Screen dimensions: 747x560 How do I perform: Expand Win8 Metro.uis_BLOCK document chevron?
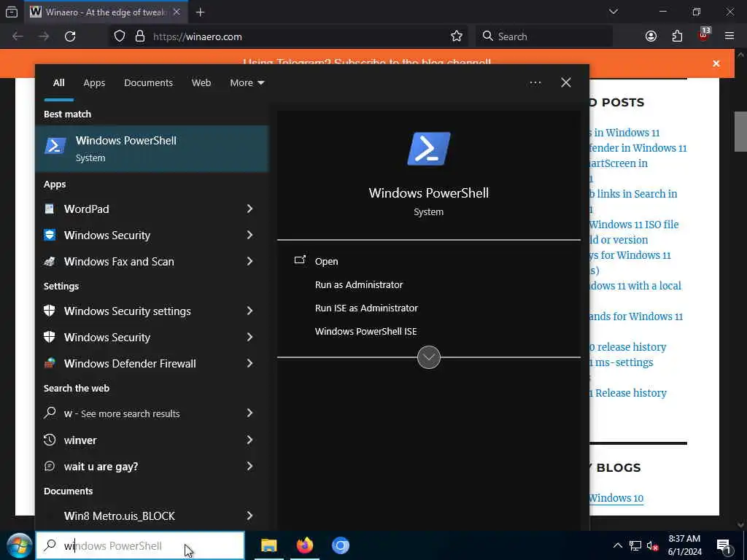click(249, 516)
